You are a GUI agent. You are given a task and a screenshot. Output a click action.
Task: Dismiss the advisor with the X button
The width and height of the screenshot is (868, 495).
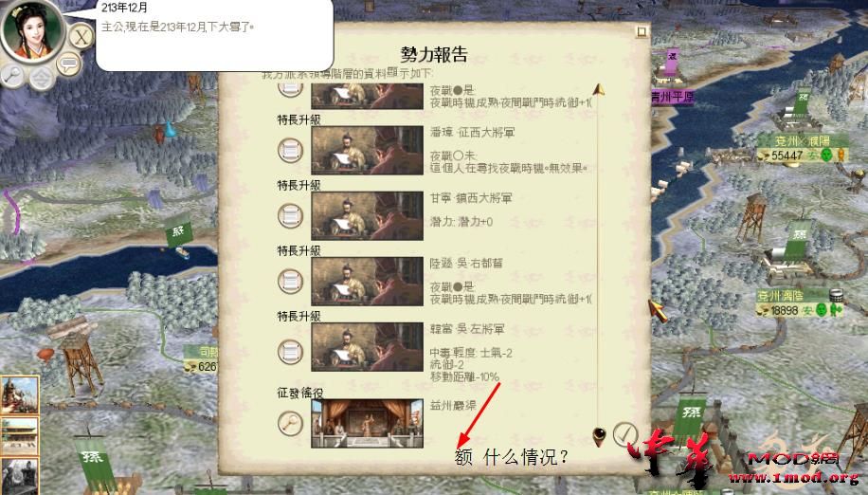click(81, 38)
